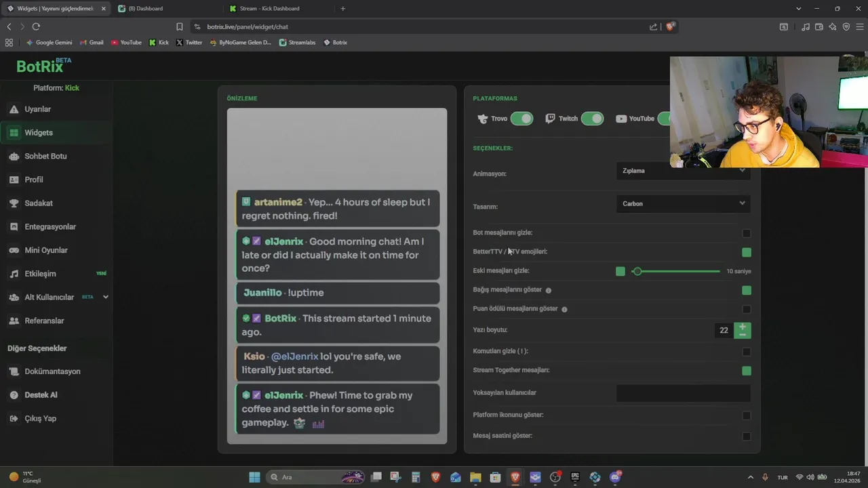Check Mesaj saatini göster checkbox
The height and width of the screenshot is (488, 868).
click(x=747, y=436)
